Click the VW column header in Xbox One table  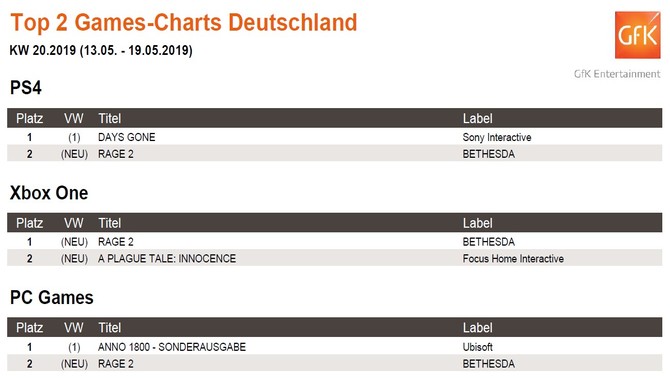[73, 223]
